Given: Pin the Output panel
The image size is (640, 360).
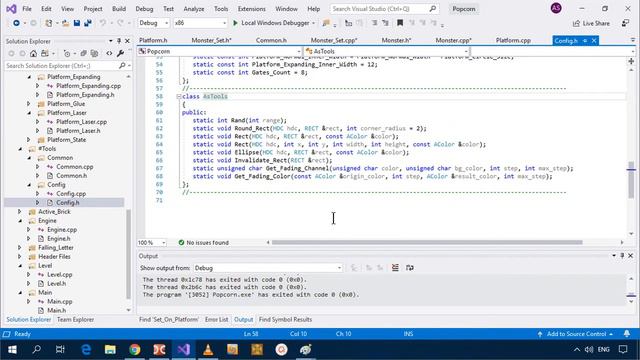Looking at the screenshot, I should tap(622, 256).
